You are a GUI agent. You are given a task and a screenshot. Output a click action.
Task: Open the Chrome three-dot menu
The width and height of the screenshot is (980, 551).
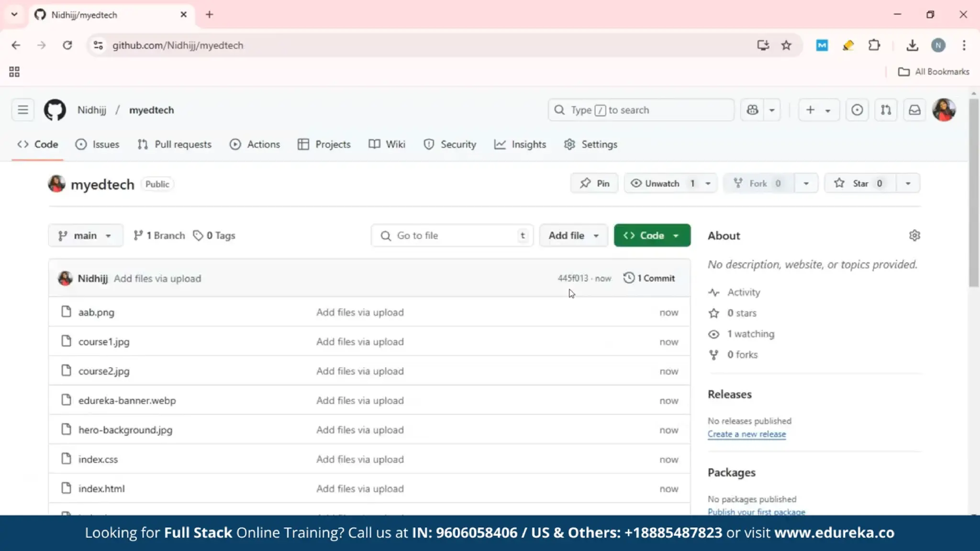[x=964, y=45]
